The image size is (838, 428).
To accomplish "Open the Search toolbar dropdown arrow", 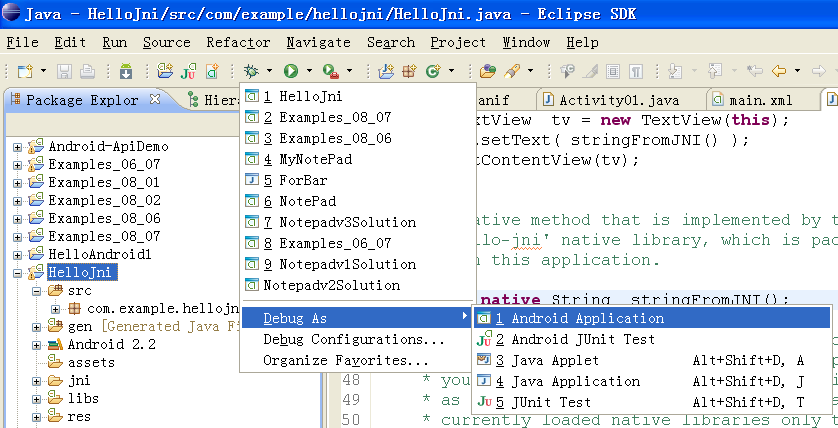I will [x=530, y=71].
